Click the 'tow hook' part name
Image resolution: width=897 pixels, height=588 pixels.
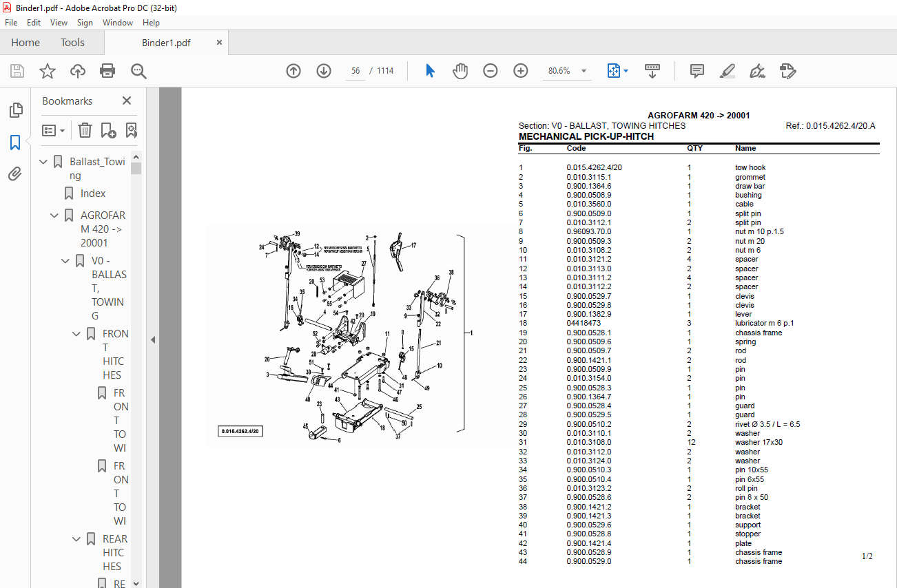750,167
